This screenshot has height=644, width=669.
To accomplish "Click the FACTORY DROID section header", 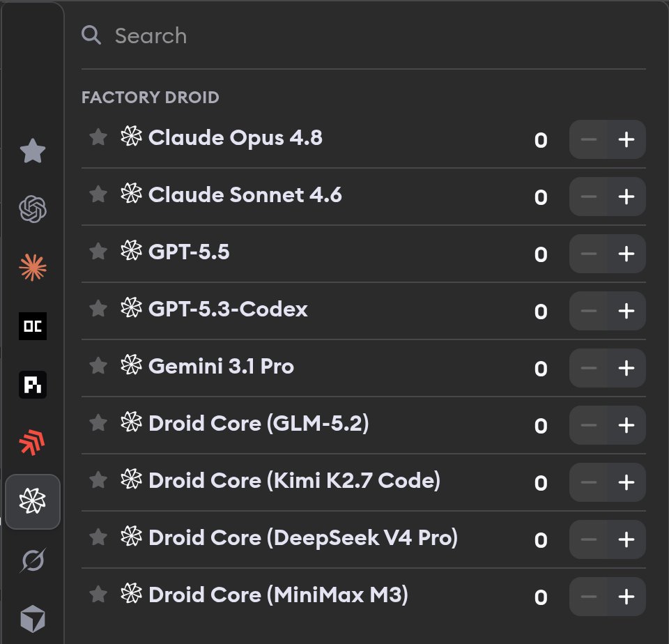I will click(x=151, y=98).
